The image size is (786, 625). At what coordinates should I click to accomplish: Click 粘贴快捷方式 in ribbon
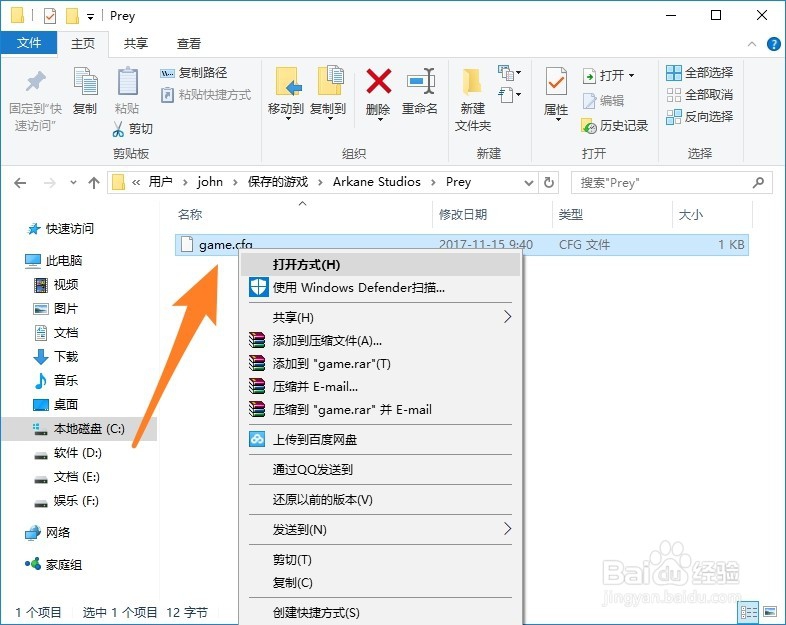(206, 95)
